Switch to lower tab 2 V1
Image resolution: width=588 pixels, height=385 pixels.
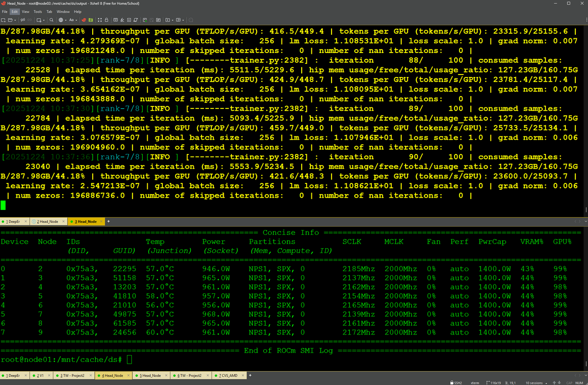tap(40, 375)
